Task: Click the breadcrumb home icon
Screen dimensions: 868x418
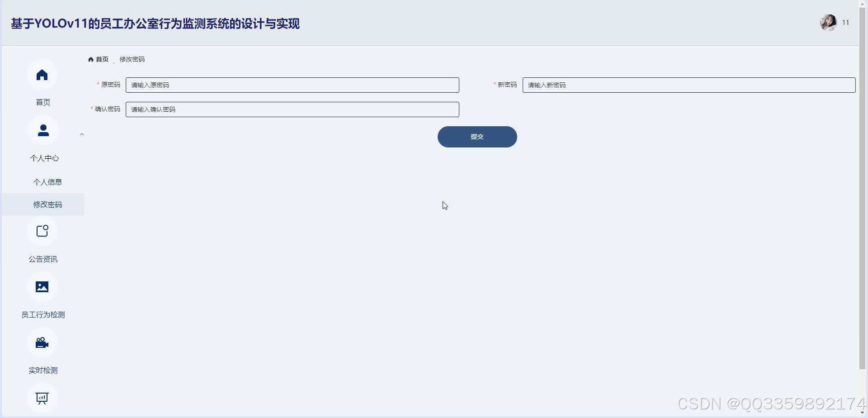Action: [x=91, y=59]
